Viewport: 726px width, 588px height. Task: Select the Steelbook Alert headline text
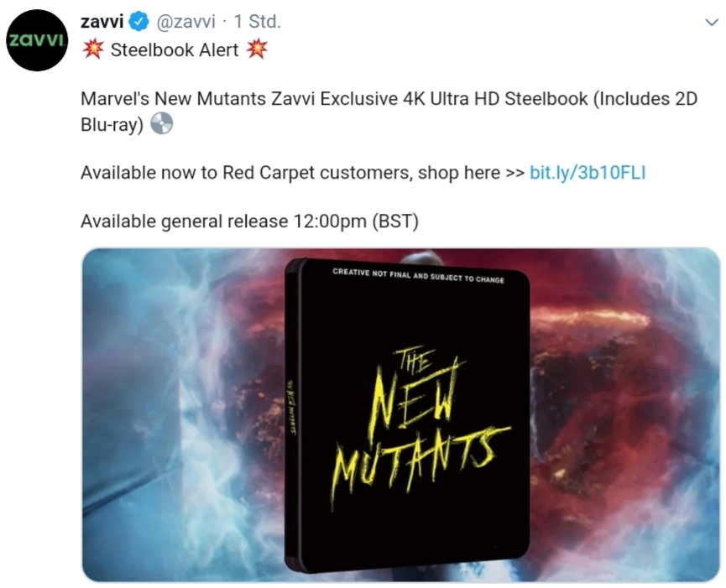tap(175, 49)
